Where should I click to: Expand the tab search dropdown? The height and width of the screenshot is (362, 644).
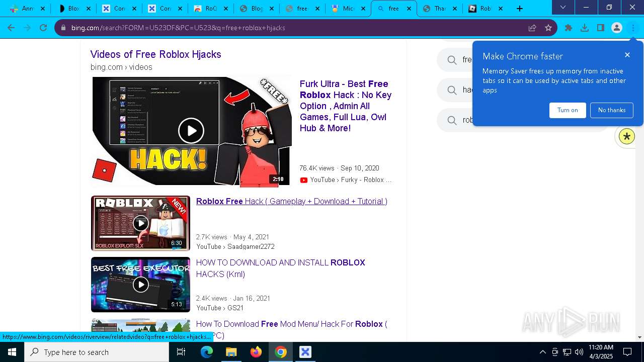click(563, 8)
